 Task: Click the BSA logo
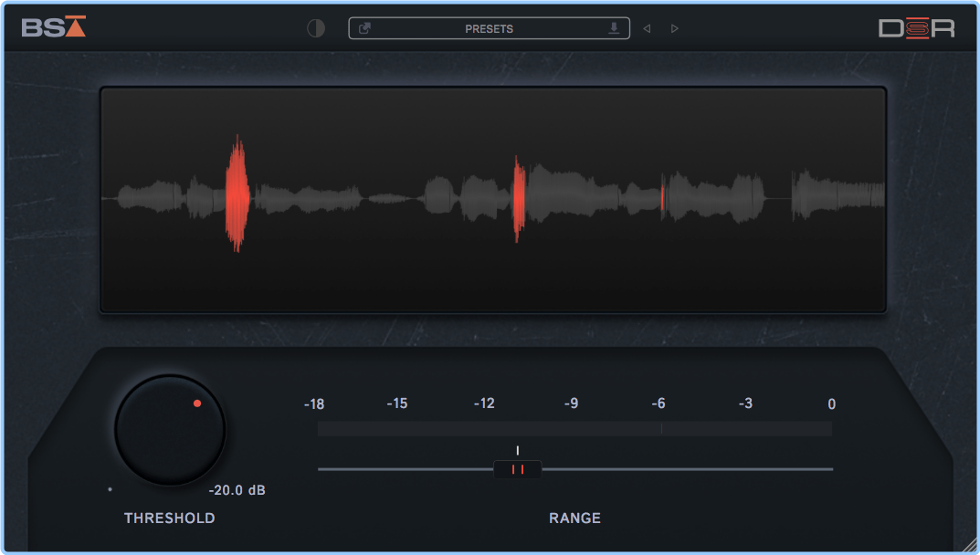[x=54, y=26]
